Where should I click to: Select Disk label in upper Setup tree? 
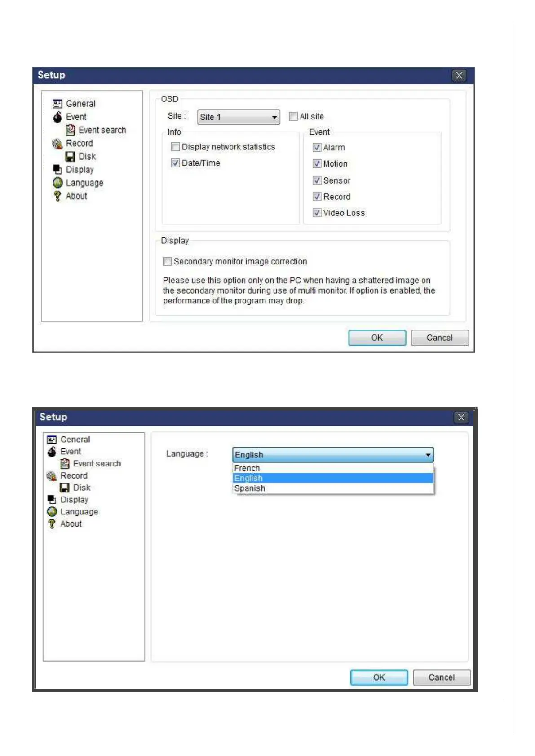click(87, 157)
